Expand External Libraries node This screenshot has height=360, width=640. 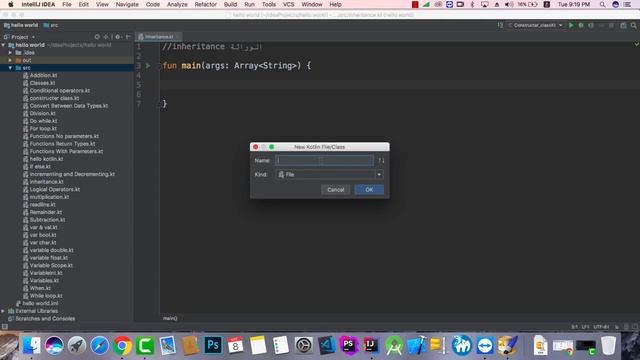point(4,311)
